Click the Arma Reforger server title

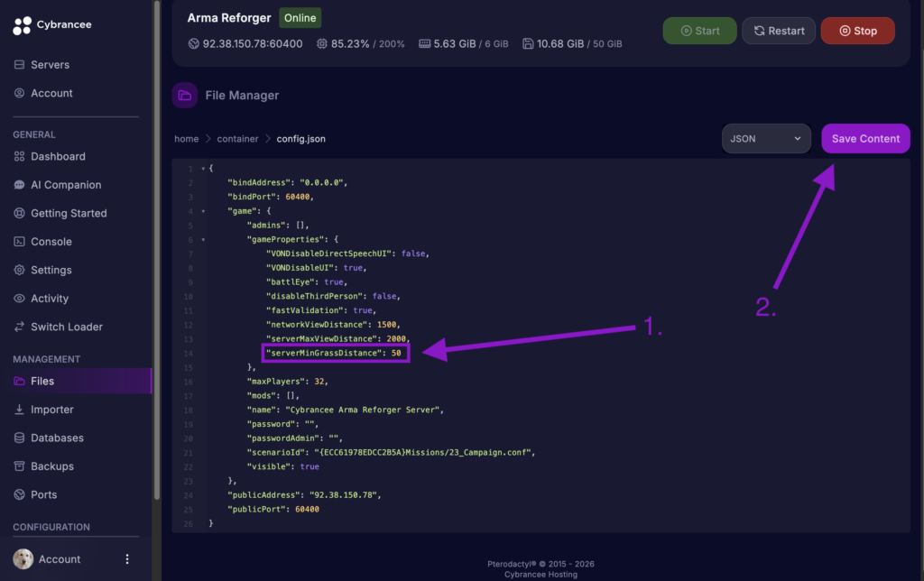[x=229, y=18]
